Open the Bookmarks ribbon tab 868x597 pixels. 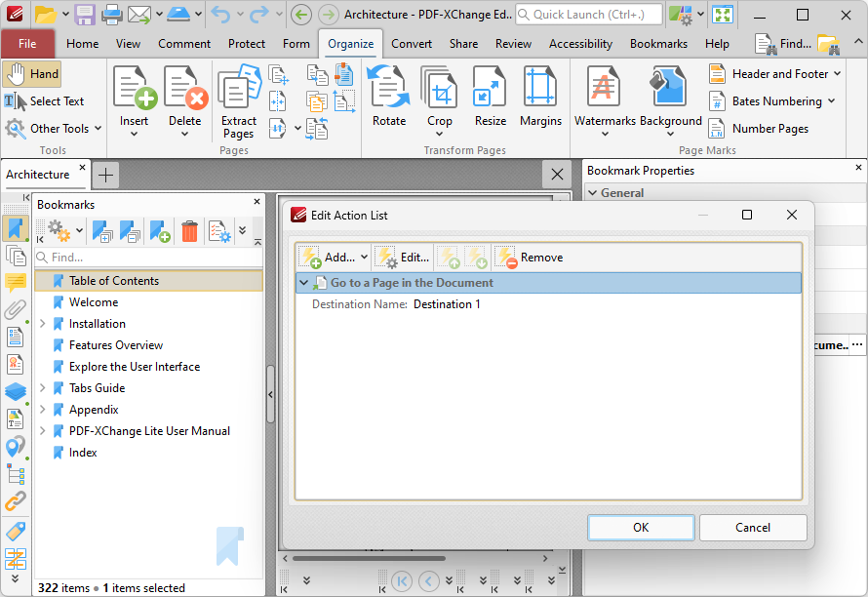point(658,44)
